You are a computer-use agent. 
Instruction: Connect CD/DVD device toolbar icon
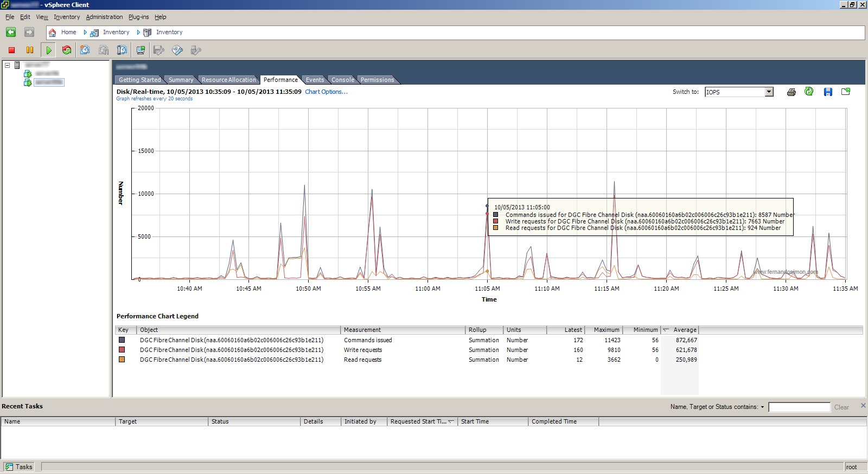point(177,50)
